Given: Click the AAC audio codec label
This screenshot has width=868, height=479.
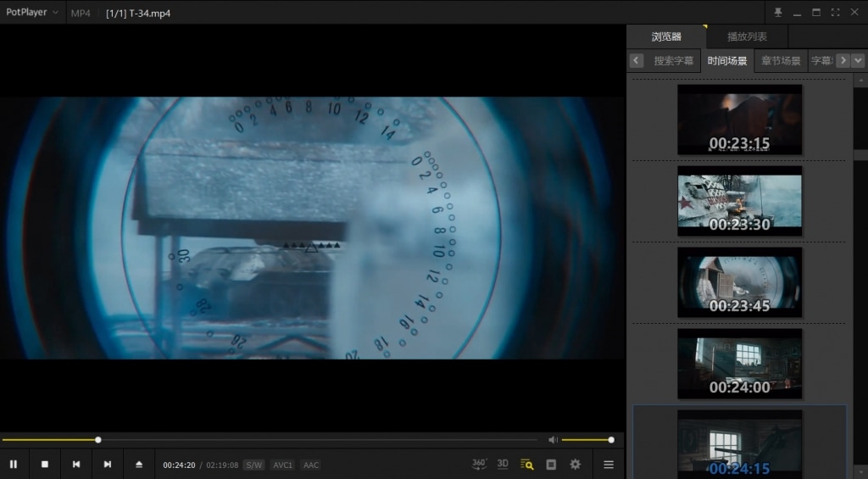Looking at the screenshot, I should [x=311, y=465].
